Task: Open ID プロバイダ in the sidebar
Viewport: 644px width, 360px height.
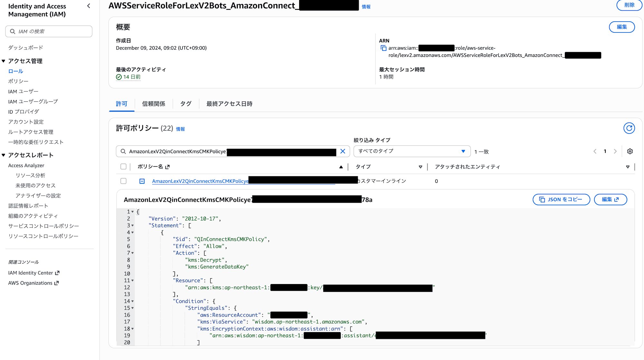Action: point(24,112)
